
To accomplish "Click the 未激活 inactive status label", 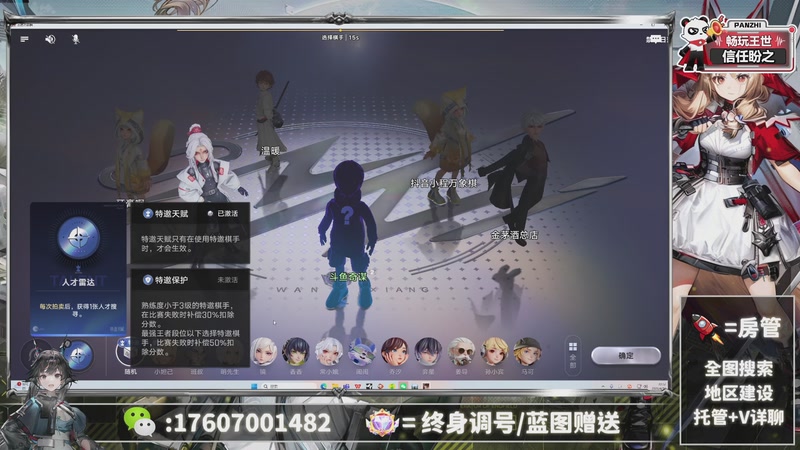I will pos(227,280).
